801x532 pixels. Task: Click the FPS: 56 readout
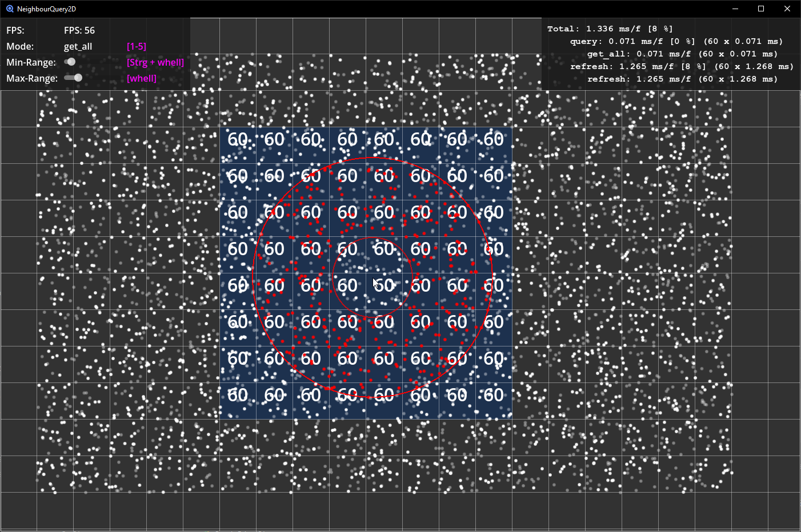79,30
